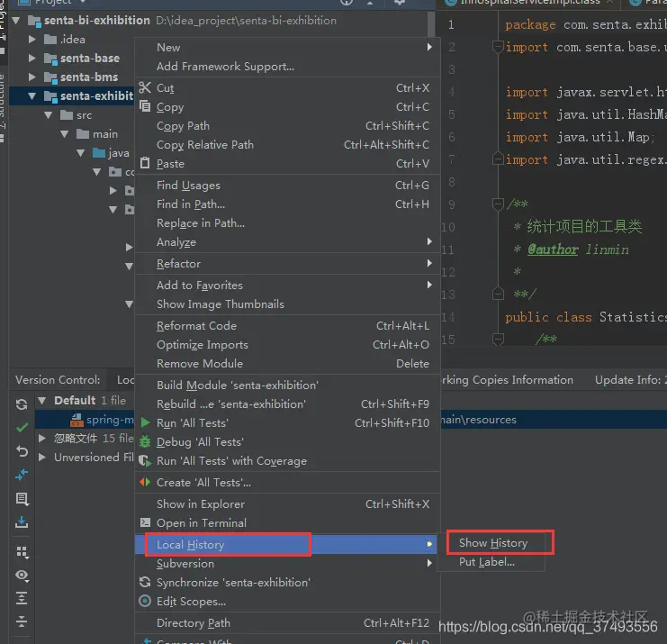
Task: Choose Directory Path entry
Action: 287,622
